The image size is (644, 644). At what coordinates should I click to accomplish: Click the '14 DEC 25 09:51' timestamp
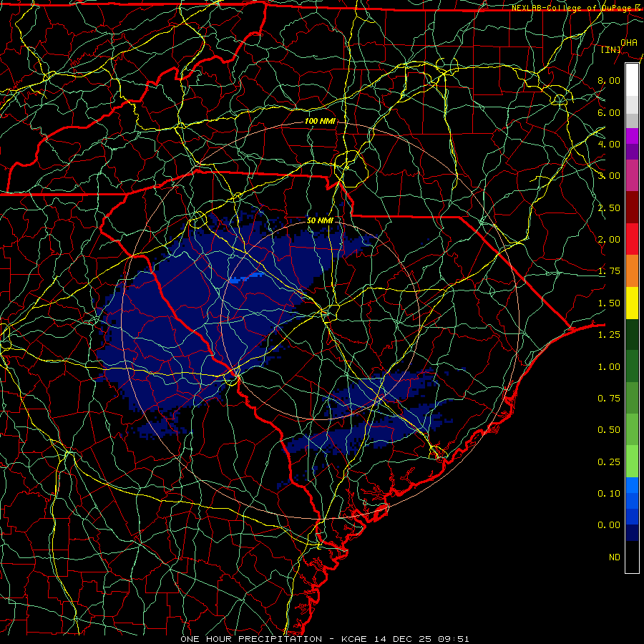pyautogui.click(x=421, y=639)
